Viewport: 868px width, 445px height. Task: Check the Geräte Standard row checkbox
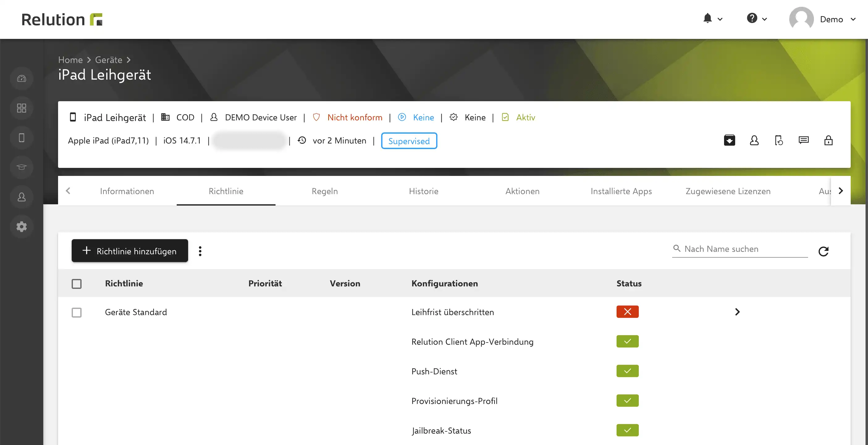[x=77, y=312]
